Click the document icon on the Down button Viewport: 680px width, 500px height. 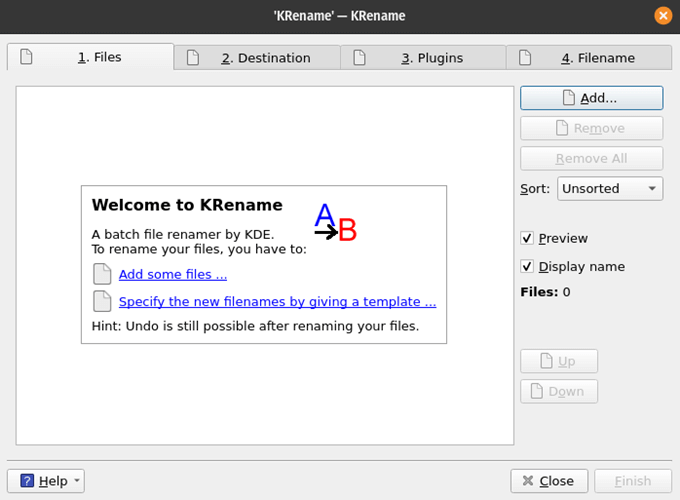coord(537,391)
